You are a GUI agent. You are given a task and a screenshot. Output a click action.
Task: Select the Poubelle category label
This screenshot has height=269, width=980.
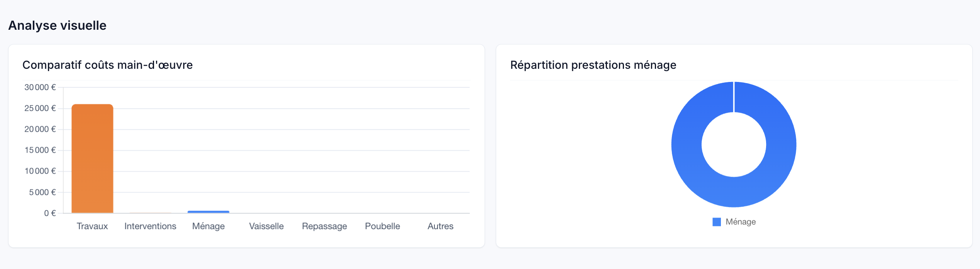[x=382, y=226]
